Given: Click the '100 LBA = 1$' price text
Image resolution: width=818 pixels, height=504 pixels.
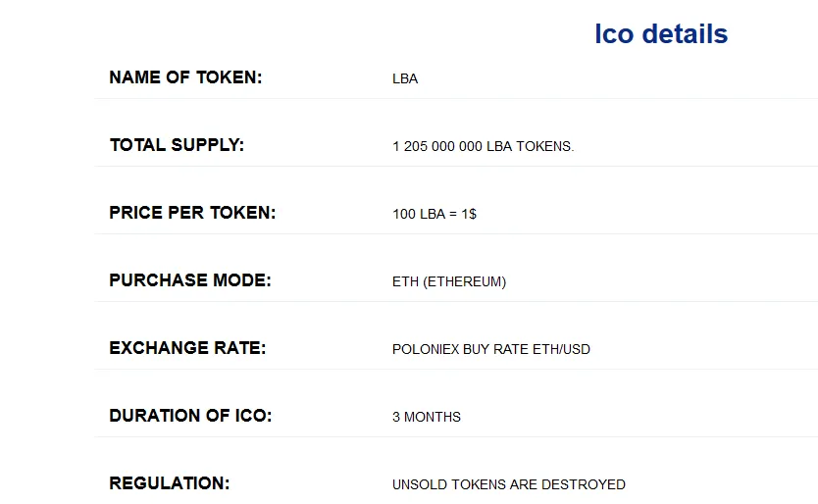Looking at the screenshot, I should [x=435, y=214].
